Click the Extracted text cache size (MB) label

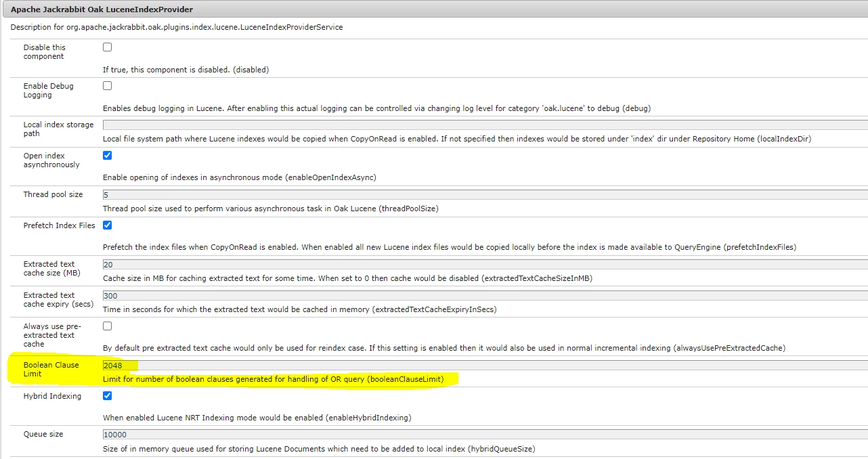click(51, 269)
